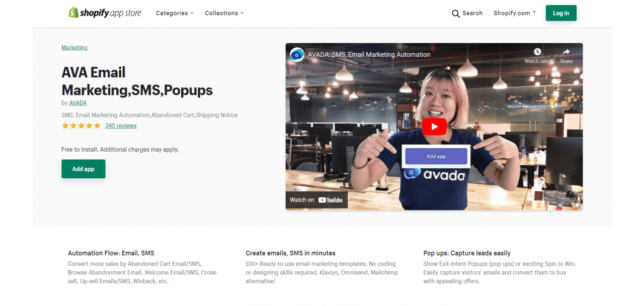The height and width of the screenshot is (306, 644).
Task: Click the AVADA channel avatar in video
Action: tap(297, 54)
